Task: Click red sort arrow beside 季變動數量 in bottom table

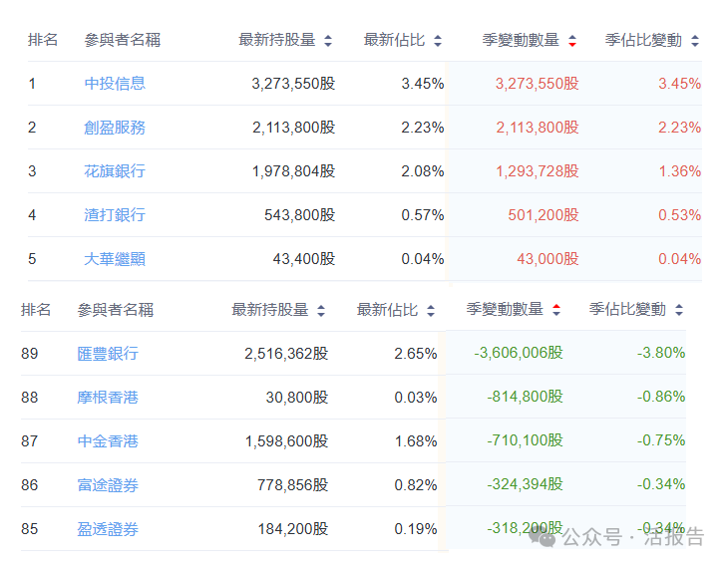Action: click(556, 311)
